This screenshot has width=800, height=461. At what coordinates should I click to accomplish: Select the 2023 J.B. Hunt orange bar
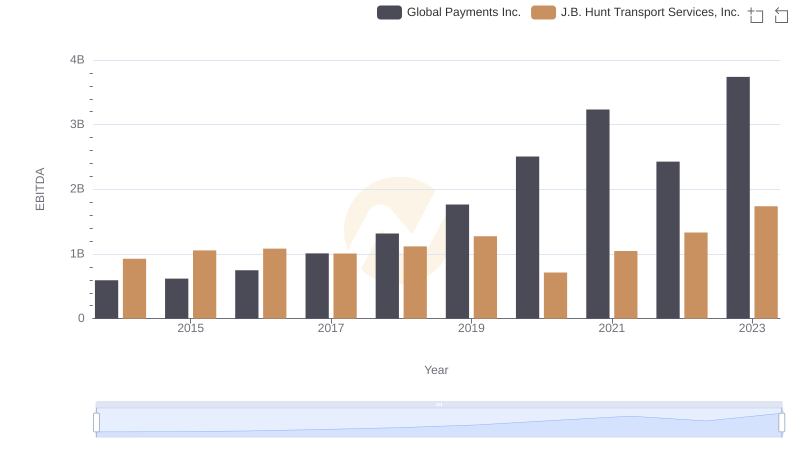[x=766, y=263]
